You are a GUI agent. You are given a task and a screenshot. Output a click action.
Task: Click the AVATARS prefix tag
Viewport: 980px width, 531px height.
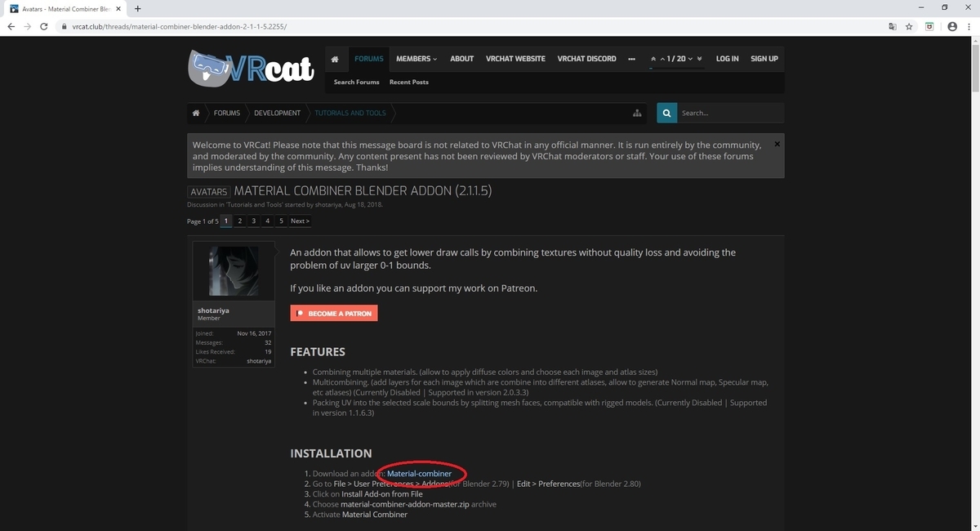click(208, 192)
